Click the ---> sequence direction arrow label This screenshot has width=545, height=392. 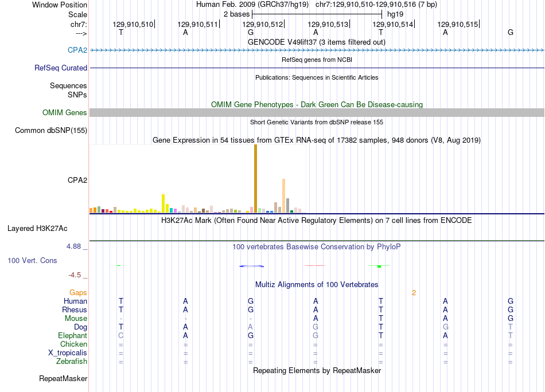click(x=81, y=33)
